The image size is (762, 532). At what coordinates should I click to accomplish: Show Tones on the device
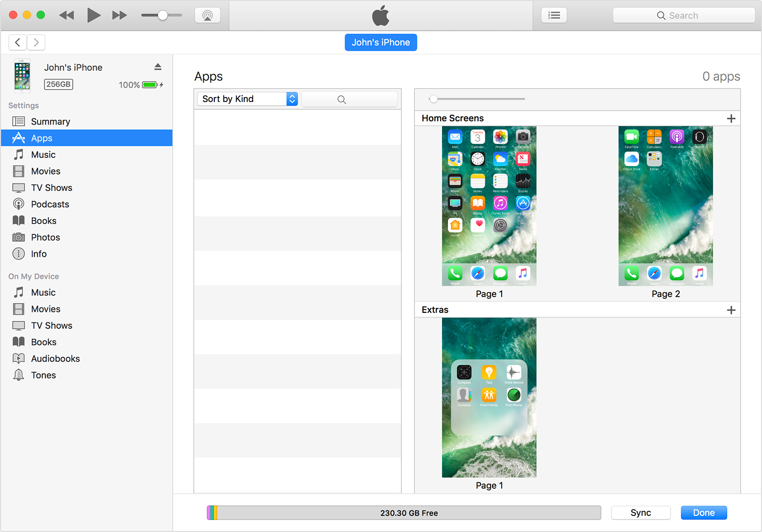[x=86, y=375]
